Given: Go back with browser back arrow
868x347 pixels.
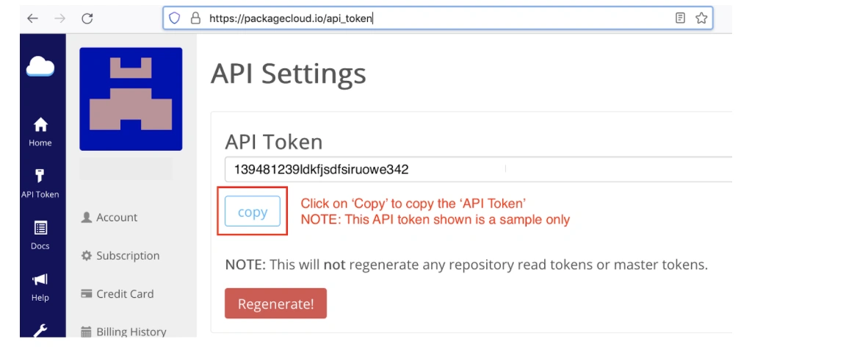Looking at the screenshot, I should pos(32,18).
